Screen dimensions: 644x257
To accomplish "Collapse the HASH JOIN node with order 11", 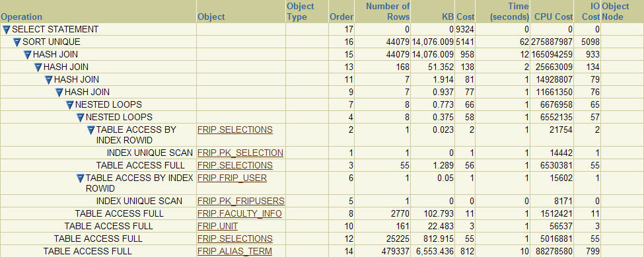I will (x=48, y=80).
